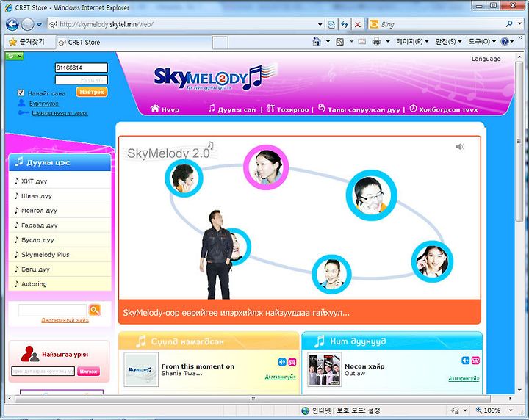Viewport: 529px width, 420px height.
Task: Click the song search text field
Action: point(53,310)
